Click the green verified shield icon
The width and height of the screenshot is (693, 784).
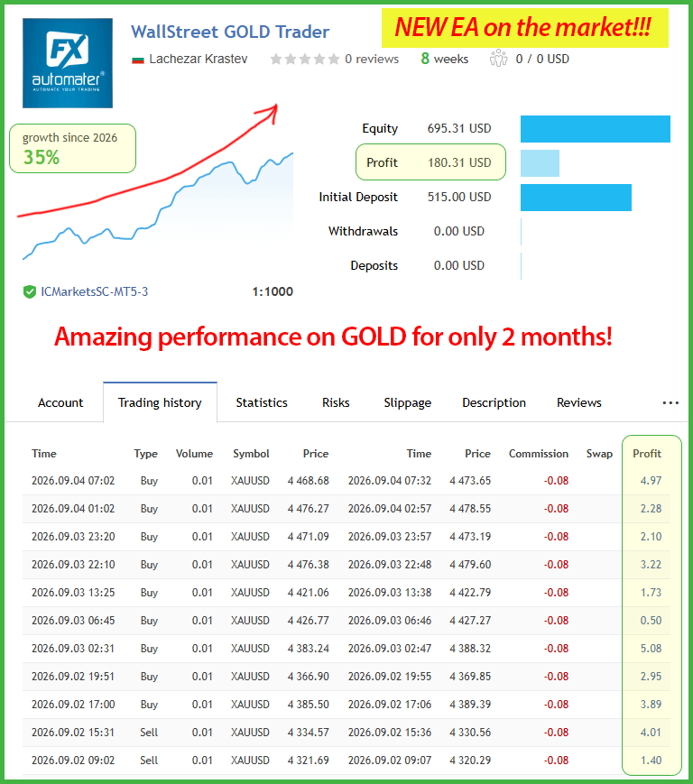tap(30, 291)
